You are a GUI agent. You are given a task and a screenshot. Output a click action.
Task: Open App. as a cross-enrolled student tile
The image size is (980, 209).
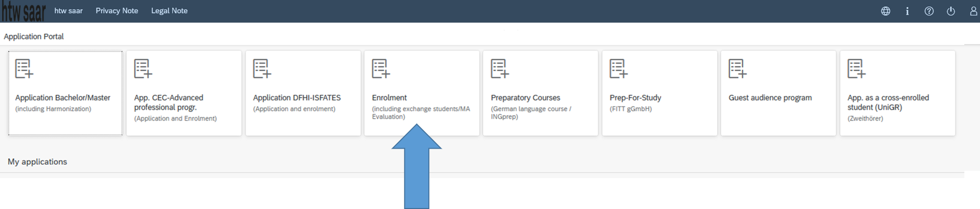[x=897, y=93]
